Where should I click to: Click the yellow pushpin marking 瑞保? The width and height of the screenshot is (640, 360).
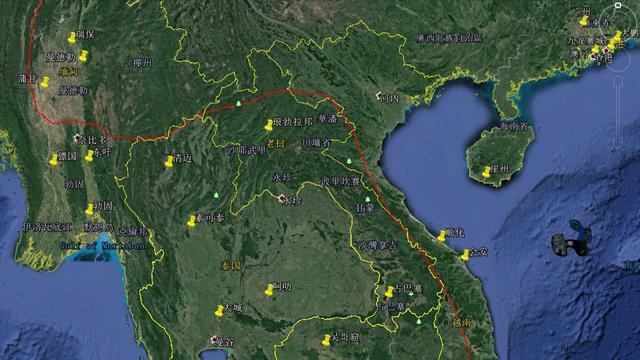pyautogui.click(x=72, y=38)
